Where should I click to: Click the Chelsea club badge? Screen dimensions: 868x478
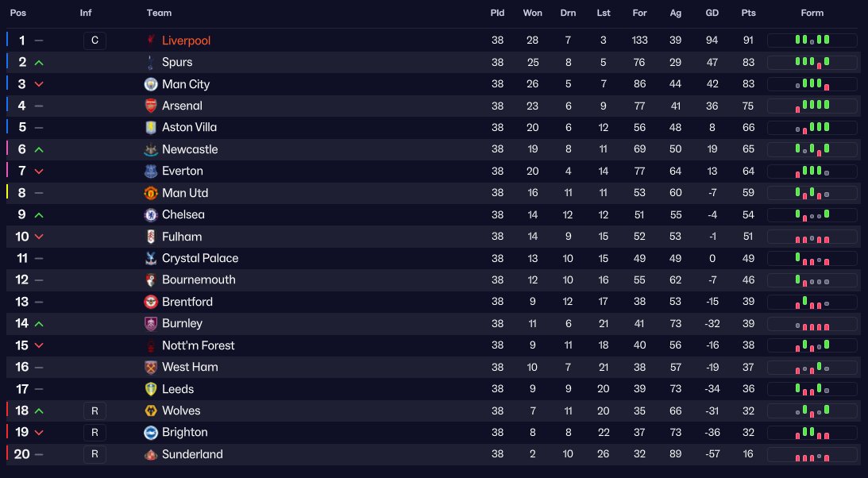pos(151,214)
